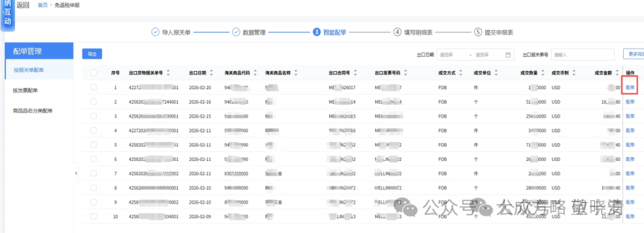Click the 操作 column header
The image size is (644, 233).
[630, 73]
